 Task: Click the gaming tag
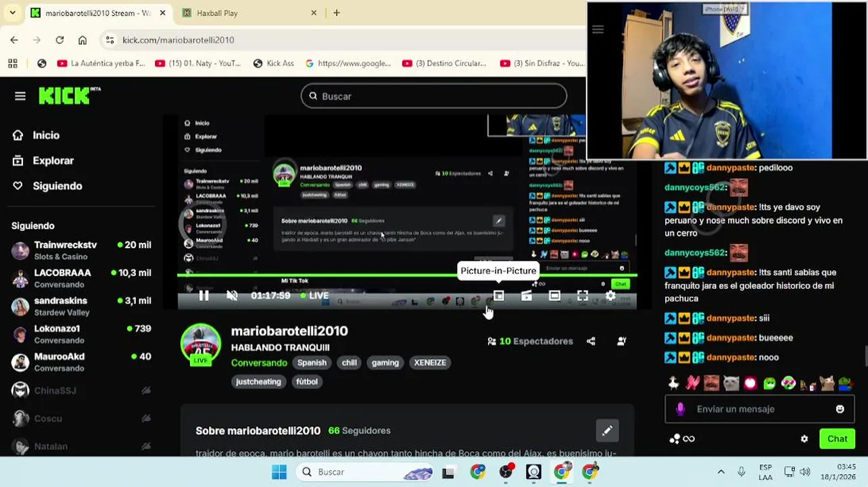385,363
